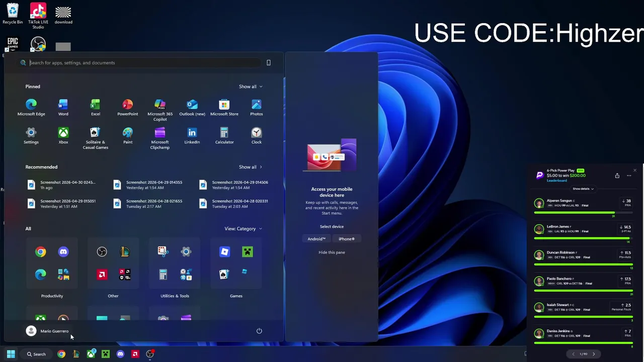Click Paolo Banchero's progress bar
Image resolution: width=644 pixels, height=362 pixels.
tap(583, 291)
